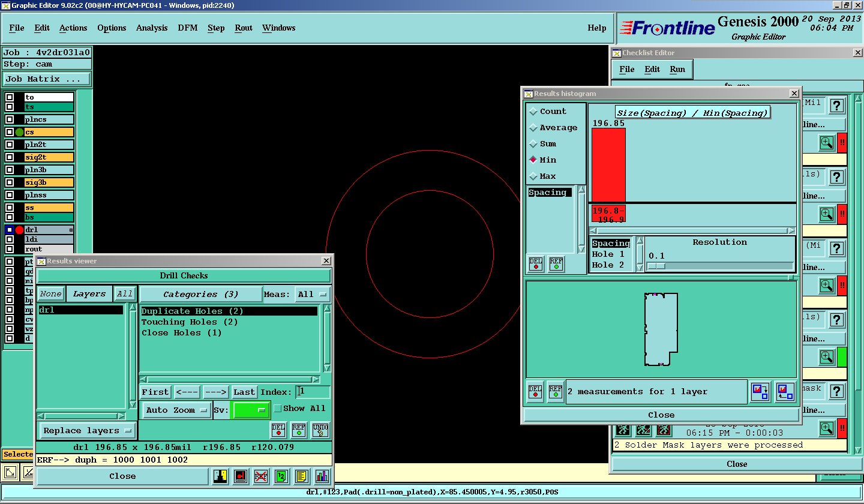
Task: Click the crossed-out REF icon in Results viewer
Action: pos(261,476)
